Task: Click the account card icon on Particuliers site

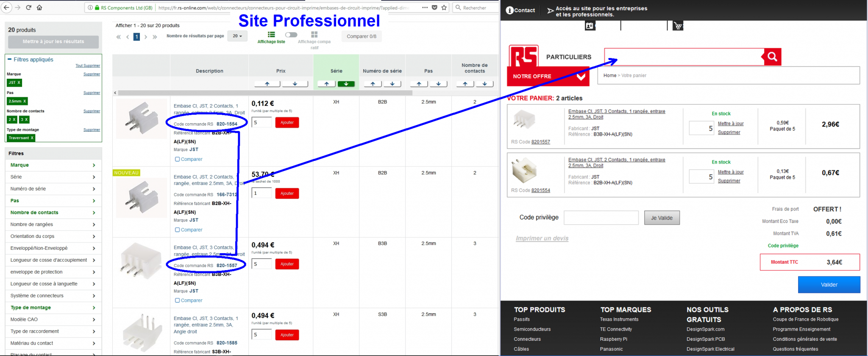Action: click(590, 26)
